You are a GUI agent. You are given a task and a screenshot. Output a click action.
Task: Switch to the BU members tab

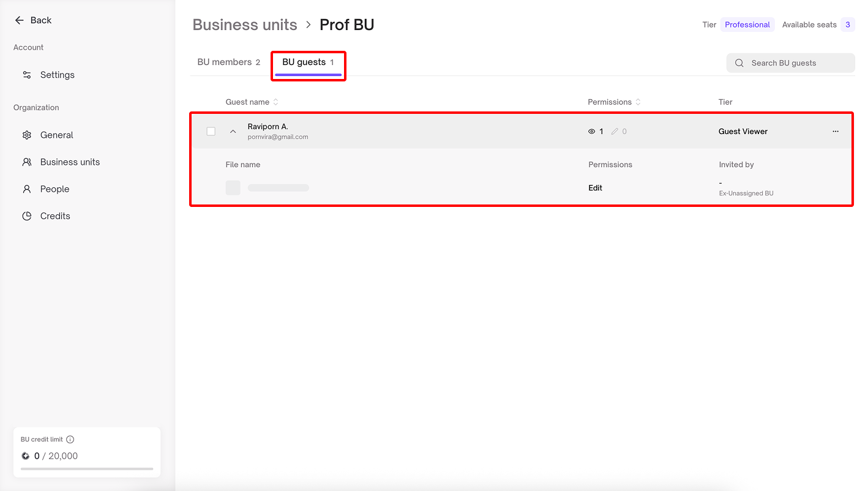[228, 62]
